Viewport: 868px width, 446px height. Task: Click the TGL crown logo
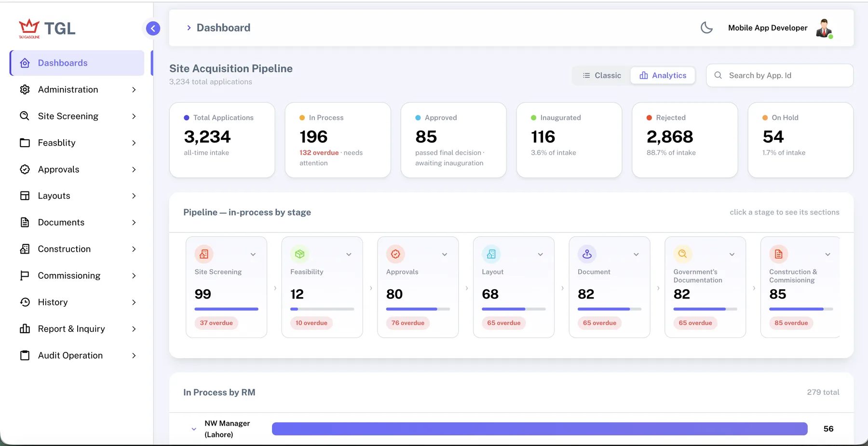[x=29, y=28]
